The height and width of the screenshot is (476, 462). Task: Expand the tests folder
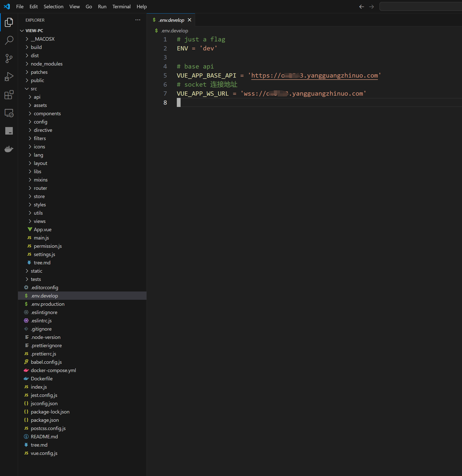27,279
